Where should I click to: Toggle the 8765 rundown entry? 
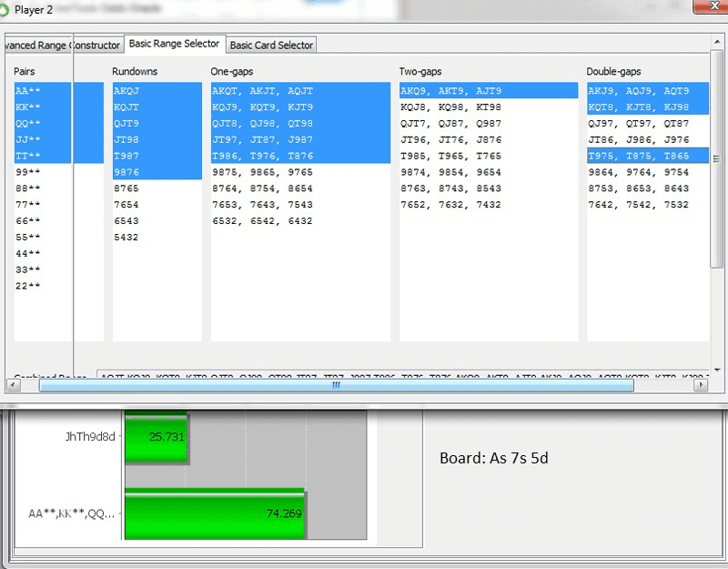[126, 188]
